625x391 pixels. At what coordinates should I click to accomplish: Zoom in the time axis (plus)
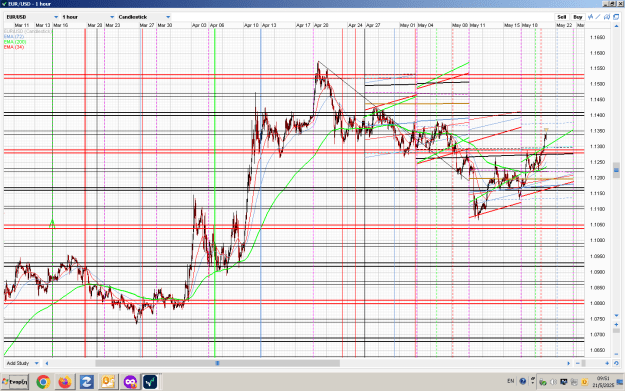point(607,363)
